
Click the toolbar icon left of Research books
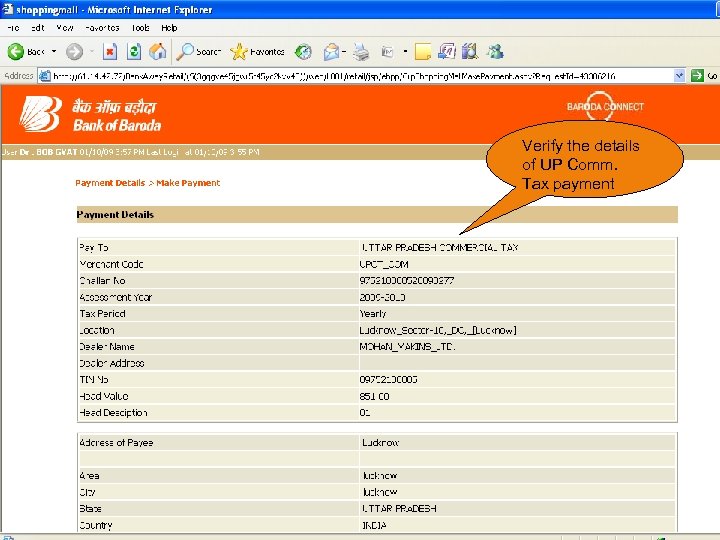coord(446,51)
